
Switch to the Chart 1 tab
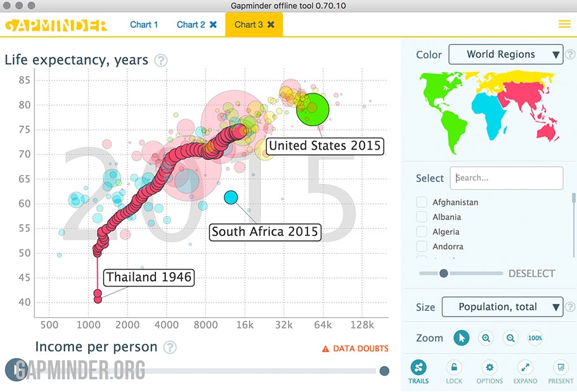tap(144, 25)
